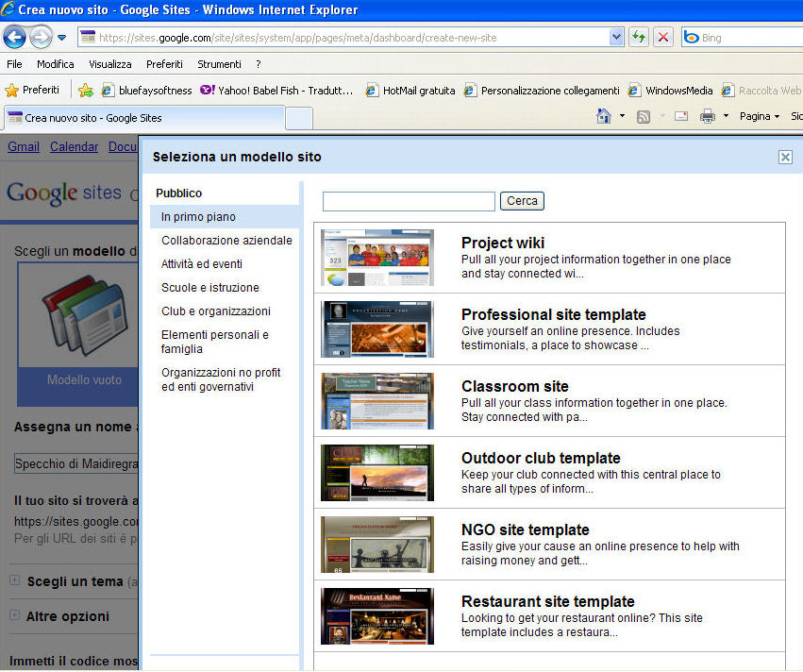The image size is (803, 672).
Task: Select Scuole e istruzione category
Action: (210, 287)
